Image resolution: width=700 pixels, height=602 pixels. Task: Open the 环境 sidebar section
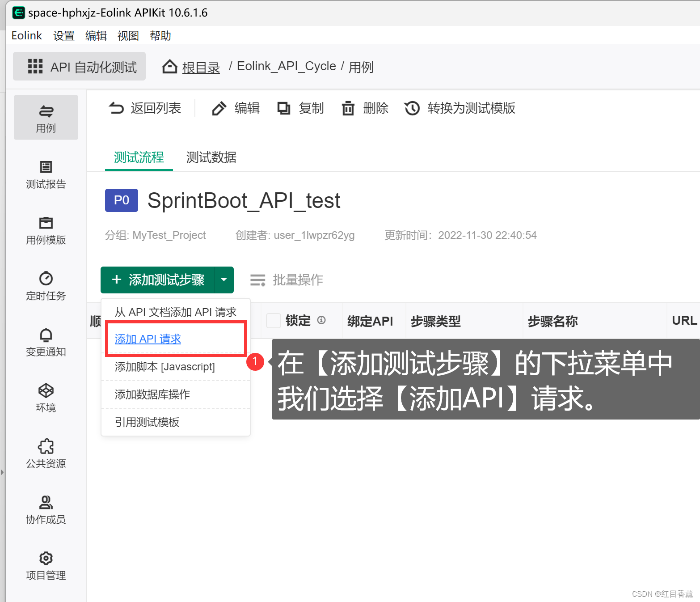(x=46, y=398)
